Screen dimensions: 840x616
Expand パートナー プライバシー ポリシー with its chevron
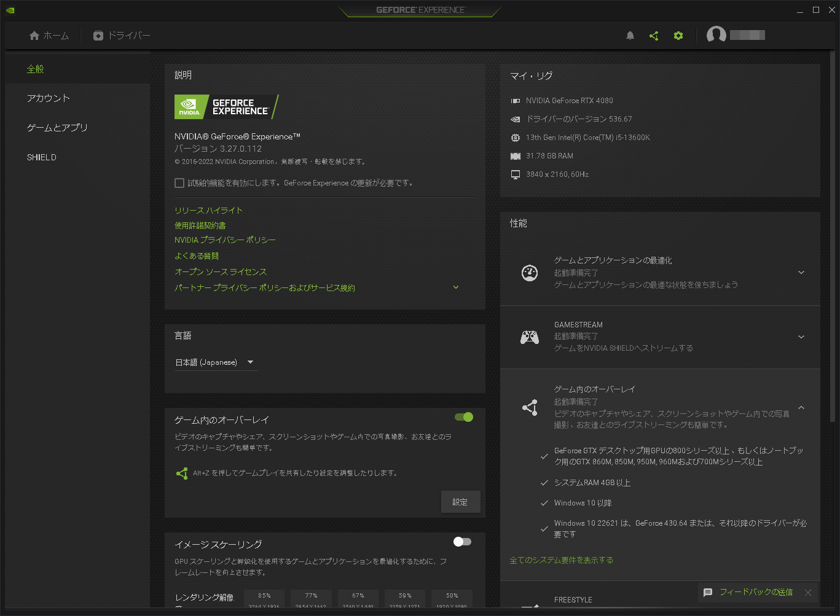(x=455, y=287)
